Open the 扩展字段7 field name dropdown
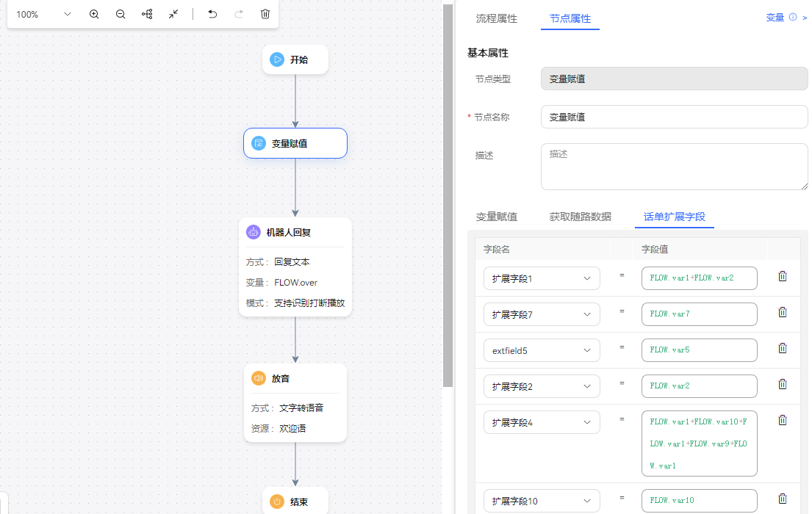The height and width of the screenshot is (514, 812). coord(542,314)
